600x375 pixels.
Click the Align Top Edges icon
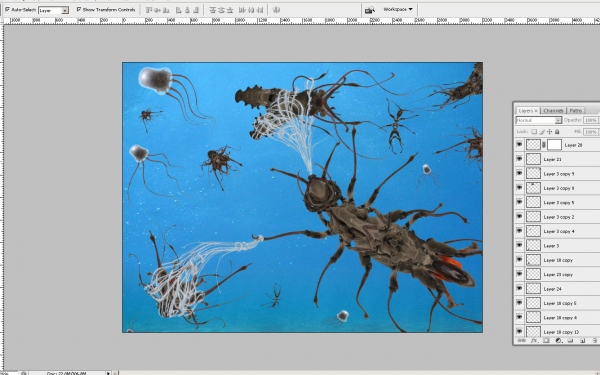click(x=150, y=10)
